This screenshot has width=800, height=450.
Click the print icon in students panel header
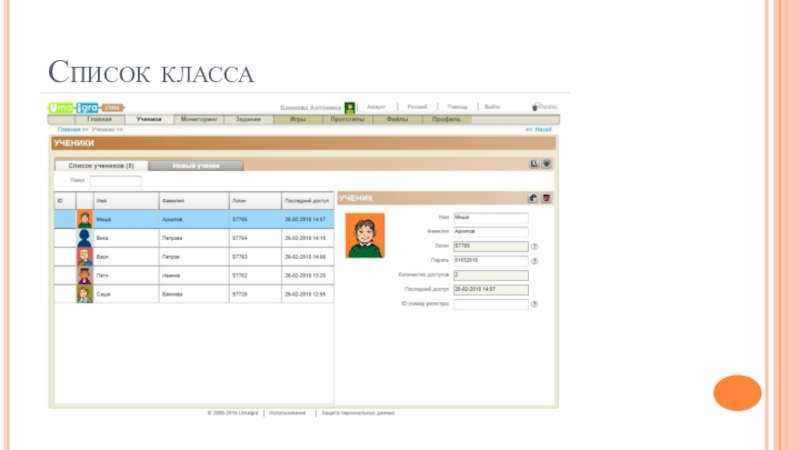pos(546,164)
